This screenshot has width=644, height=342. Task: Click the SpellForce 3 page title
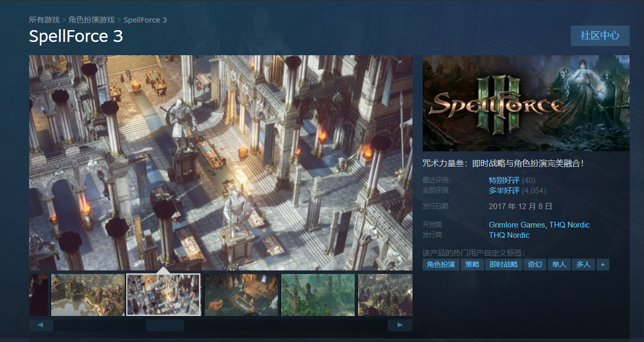click(x=76, y=36)
